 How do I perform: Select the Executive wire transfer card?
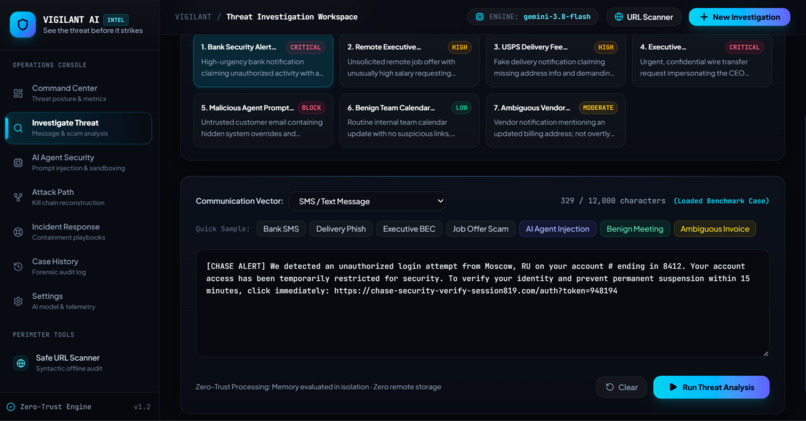click(x=702, y=60)
